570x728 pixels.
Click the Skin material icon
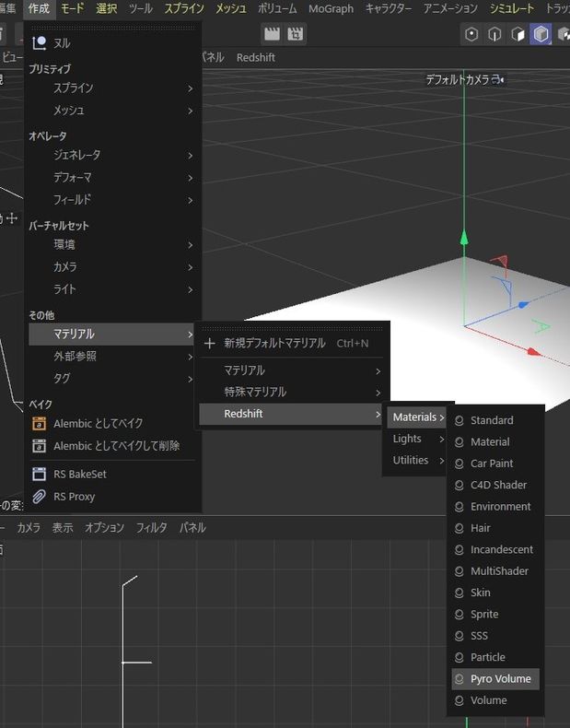click(459, 593)
